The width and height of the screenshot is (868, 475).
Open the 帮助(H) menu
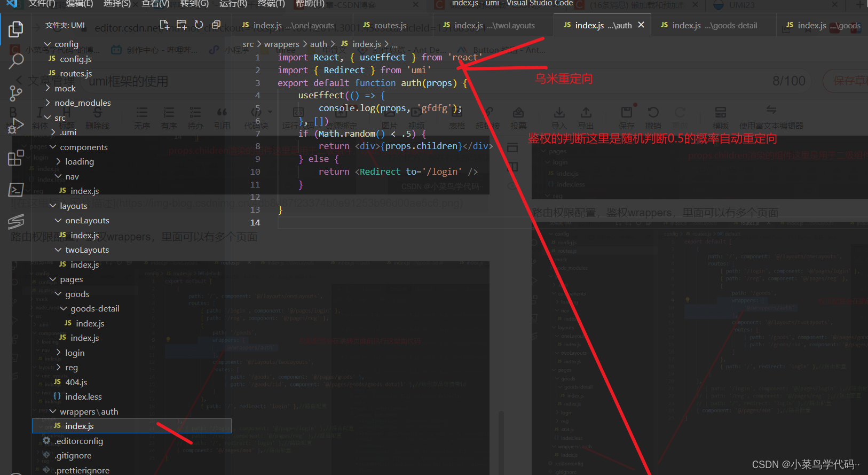click(310, 4)
